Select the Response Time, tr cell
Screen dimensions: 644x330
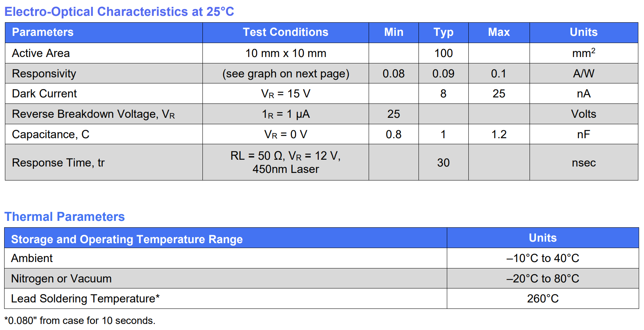click(58, 163)
